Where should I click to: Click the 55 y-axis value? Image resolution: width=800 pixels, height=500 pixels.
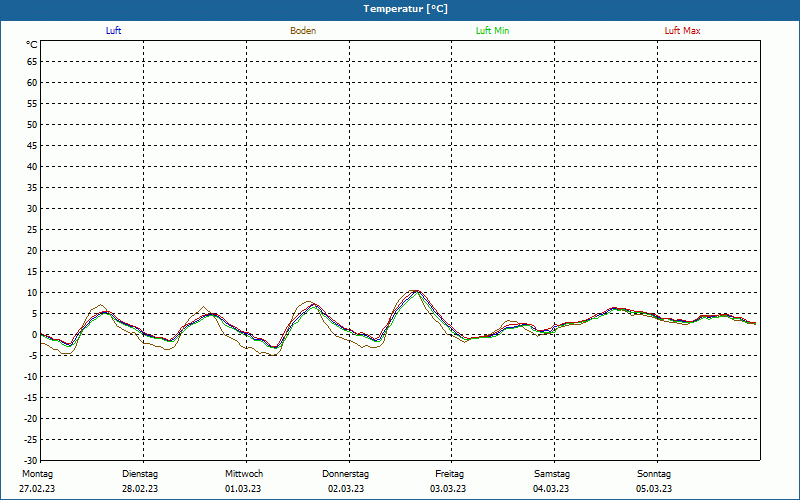[x=32, y=104]
